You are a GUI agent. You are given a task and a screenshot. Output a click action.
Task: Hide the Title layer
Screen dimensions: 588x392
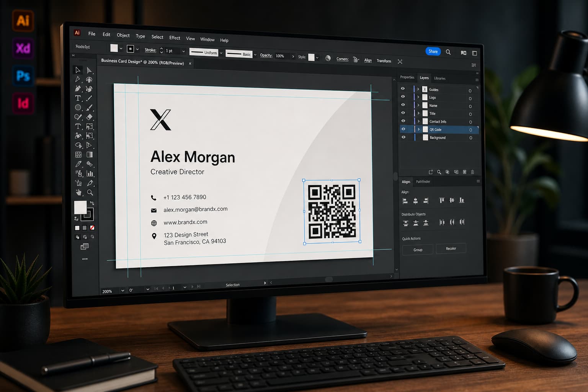click(403, 113)
